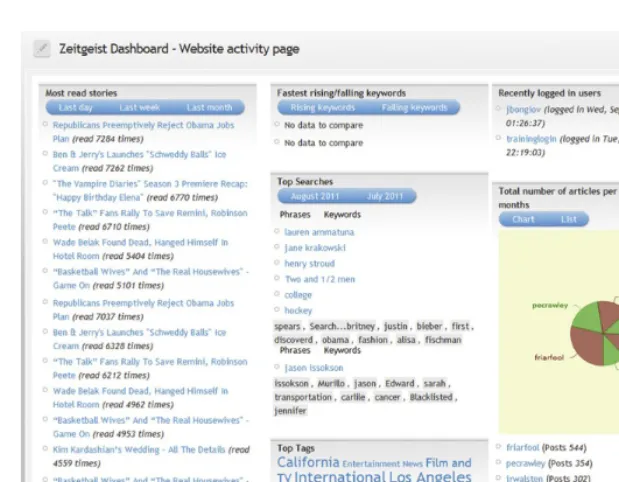Image resolution: width=619 pixels, height=482 pixels.
Task: Show Top Searches for July 2011
Action: tap(385, 196)
